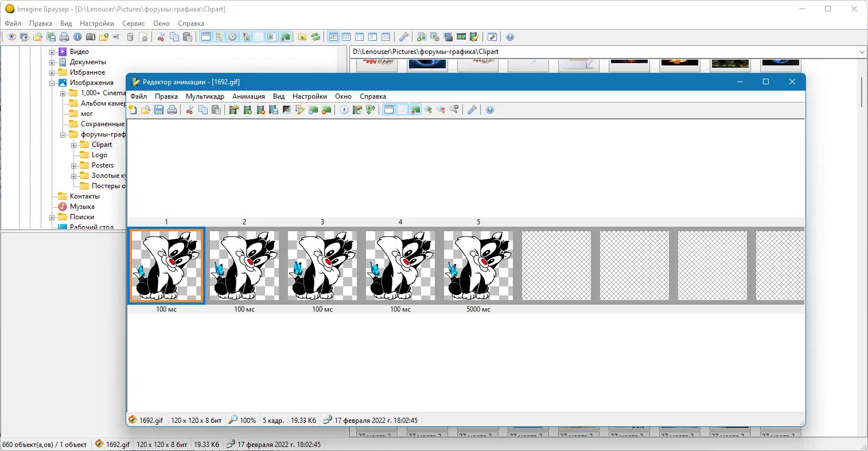Image resolution: width=868 pixels, height=451 pixels.
Task: Click the add frame icon with green plus
Action: [x=248, y=110]
